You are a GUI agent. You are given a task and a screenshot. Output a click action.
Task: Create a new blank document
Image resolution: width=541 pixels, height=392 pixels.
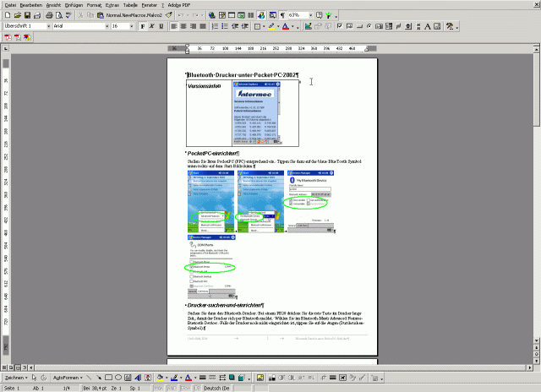point(8,15)
